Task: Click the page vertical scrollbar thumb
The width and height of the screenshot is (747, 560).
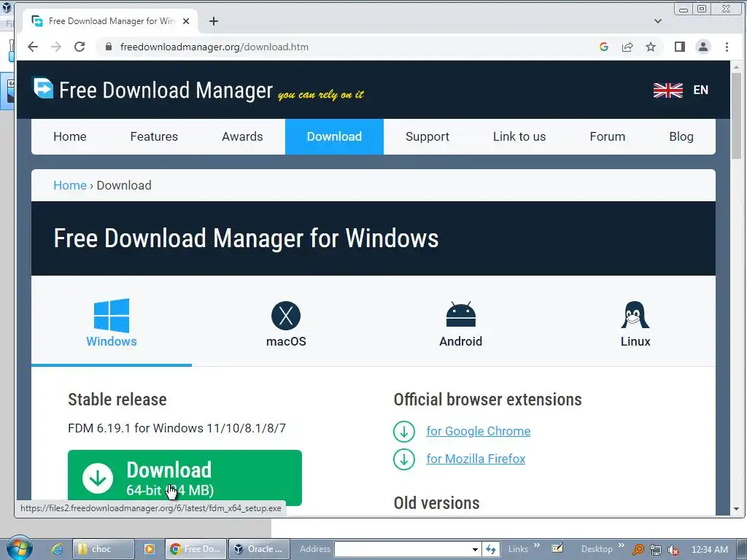Action: 737,116
